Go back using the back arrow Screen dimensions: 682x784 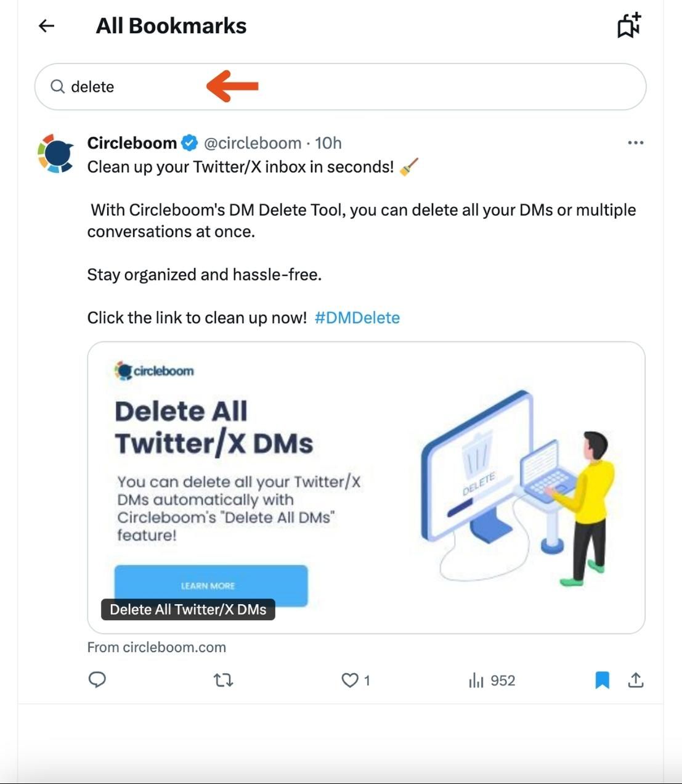pyautogui.click(x=46, y=25)
